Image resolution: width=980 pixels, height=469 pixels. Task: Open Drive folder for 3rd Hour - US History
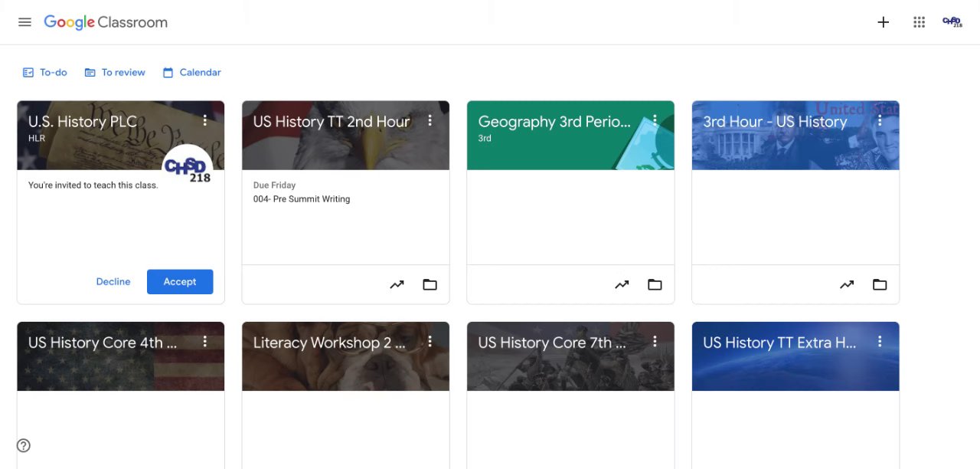click(880, 284)
